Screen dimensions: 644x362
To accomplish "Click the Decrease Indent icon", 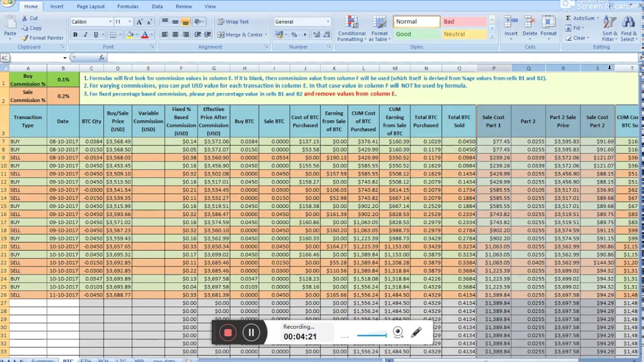I will 197,35.
